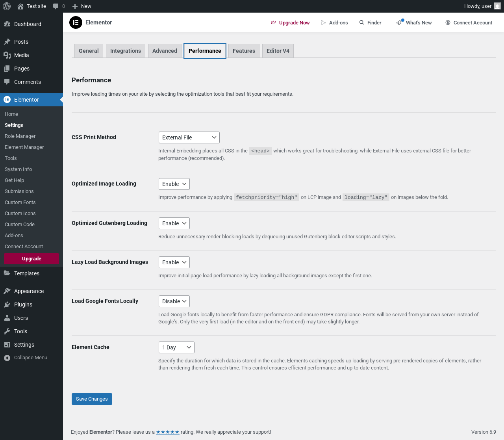The width and height of the screenshot is (504, 440).
Task: Click the Posts pin icon in sidebar
Action: [x=7, y=42]
